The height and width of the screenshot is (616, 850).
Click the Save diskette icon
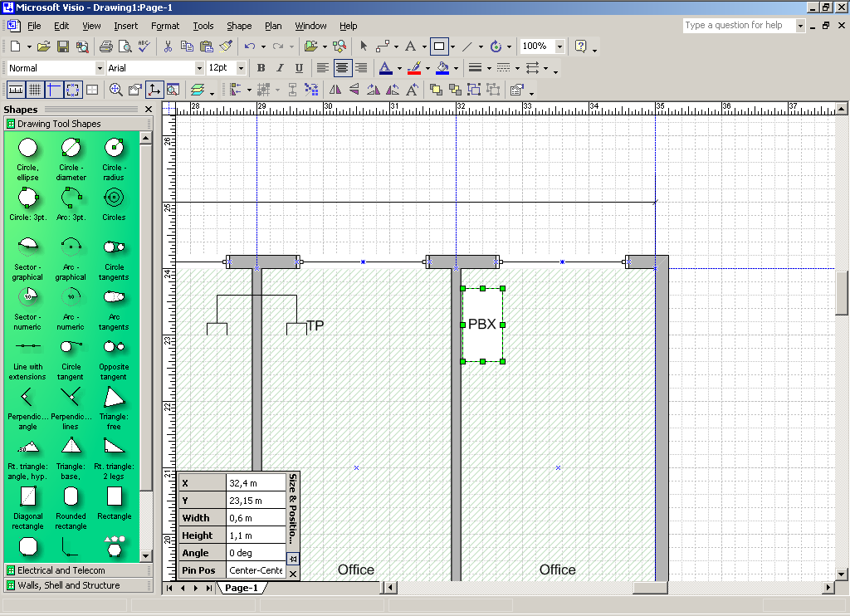pyautogui.click(x=63, y=46)
